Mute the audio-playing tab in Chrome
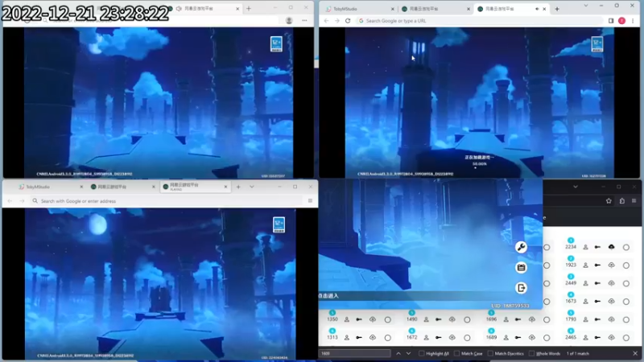 click(x=537, y=9)
